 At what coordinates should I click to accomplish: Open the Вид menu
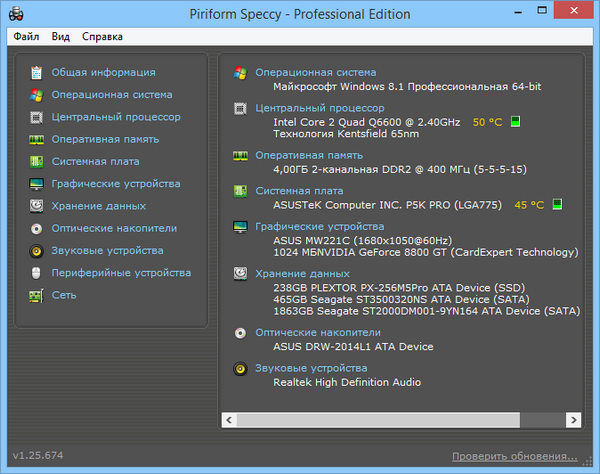point(61,37)
